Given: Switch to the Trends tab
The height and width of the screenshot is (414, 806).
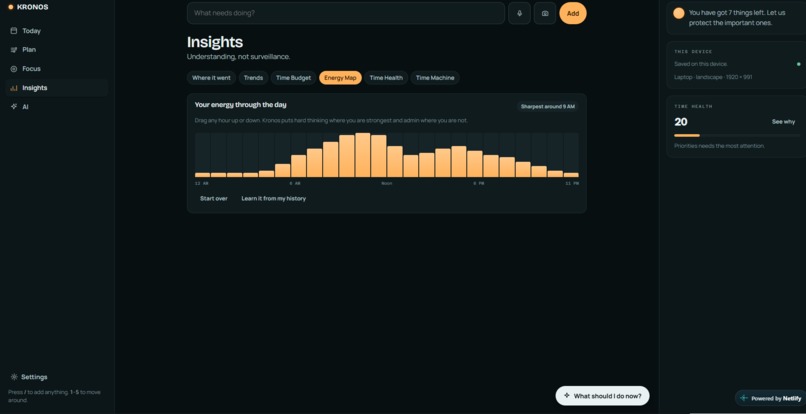Looking at the screenshot, I should tap(253, 78).
